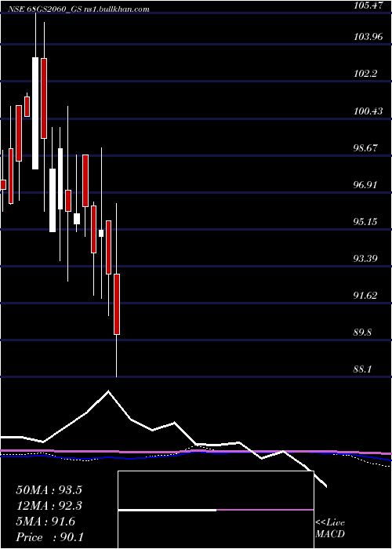Select the 96.91 price axis label
Screen dimensions: 392x549
pyautogui.click(x=366, y=184)
